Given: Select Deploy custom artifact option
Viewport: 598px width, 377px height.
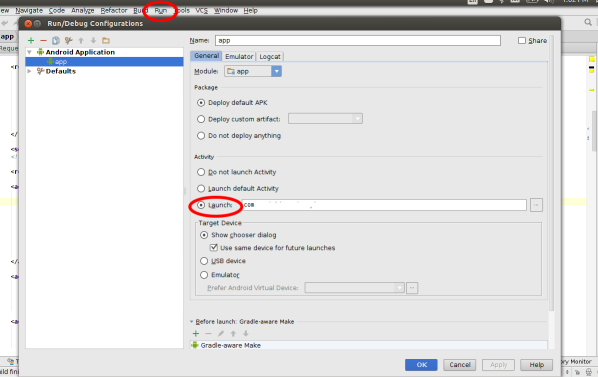Looking at the screenshot, I should tap(201, 119).
